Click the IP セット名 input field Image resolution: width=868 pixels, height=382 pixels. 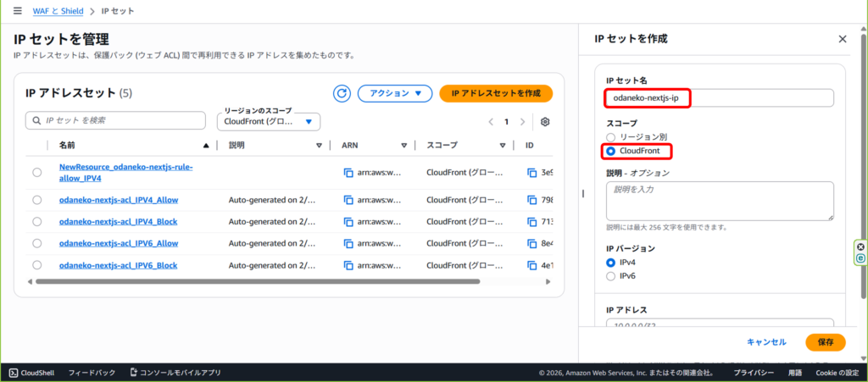pos(719,98)
